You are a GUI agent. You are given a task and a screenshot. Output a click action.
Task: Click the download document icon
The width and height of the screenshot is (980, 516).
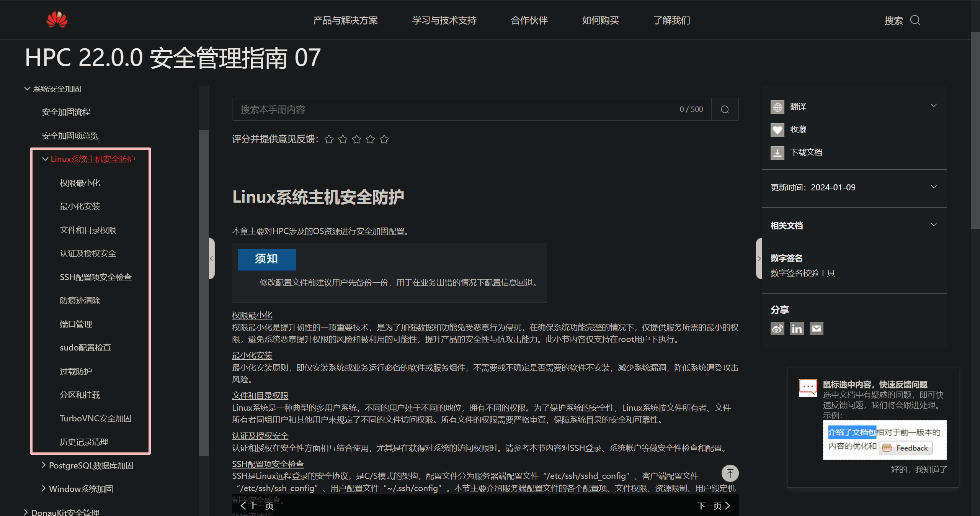pos(777,153)
